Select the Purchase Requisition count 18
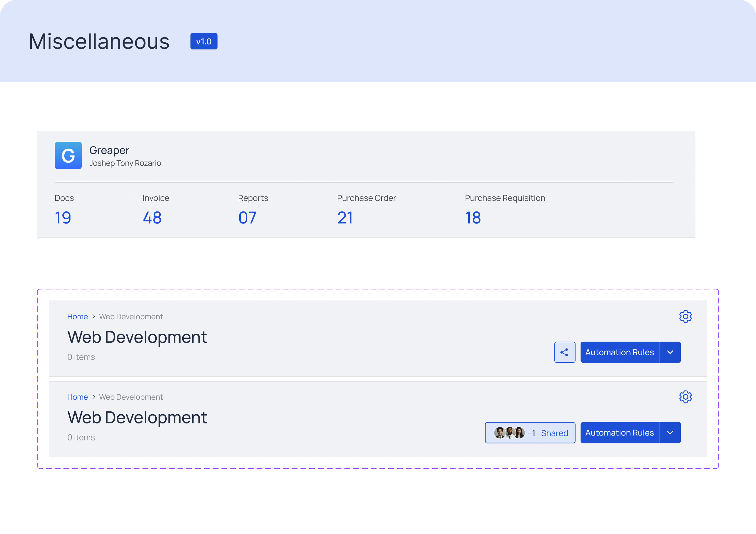756x534 pixels. (x=473, y=218)
